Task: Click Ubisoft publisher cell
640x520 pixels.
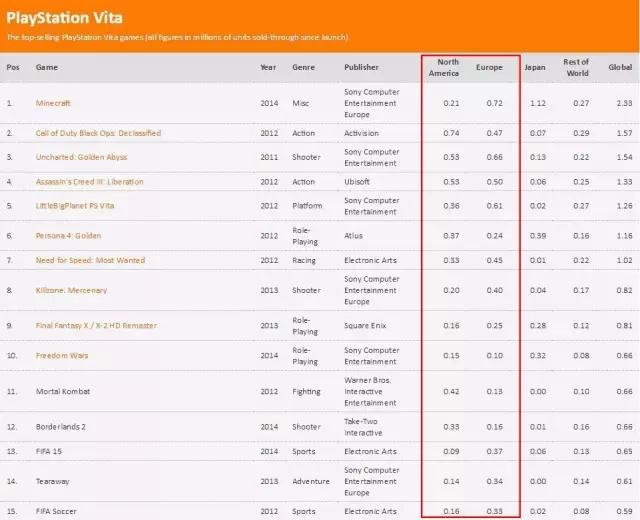Action: pyautogui.click(x=357, y=182)
